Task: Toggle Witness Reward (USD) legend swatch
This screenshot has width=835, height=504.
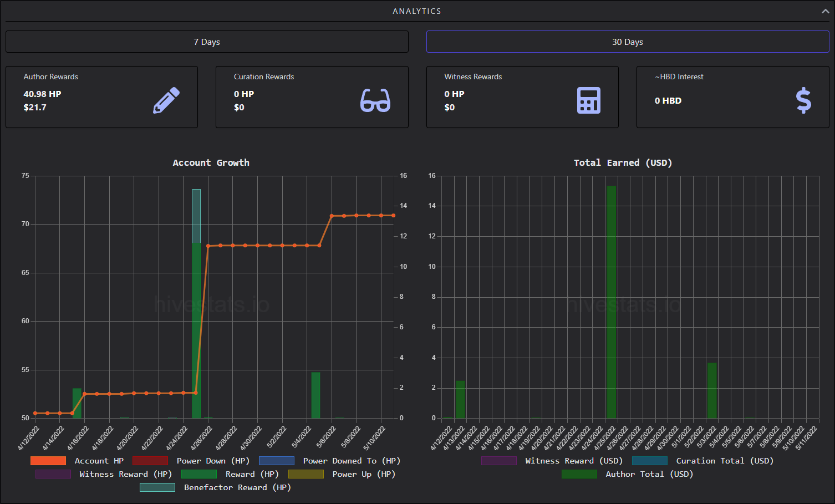Action: click(x=499, y=461)
